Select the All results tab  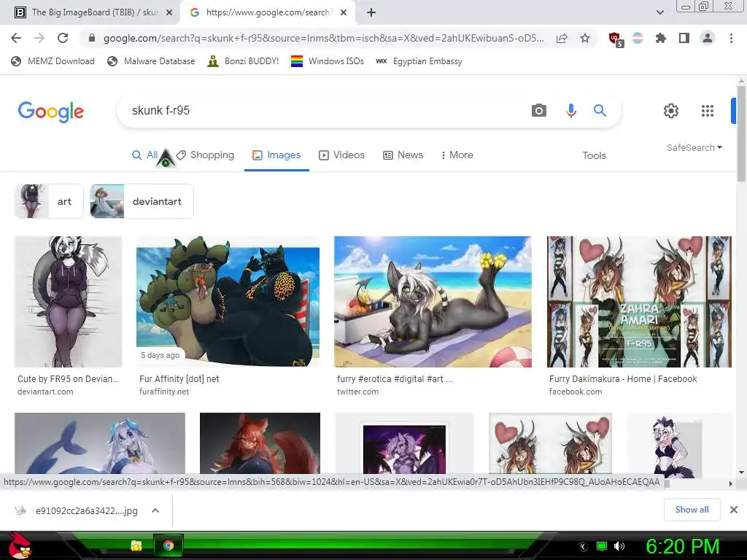point(145,155)
